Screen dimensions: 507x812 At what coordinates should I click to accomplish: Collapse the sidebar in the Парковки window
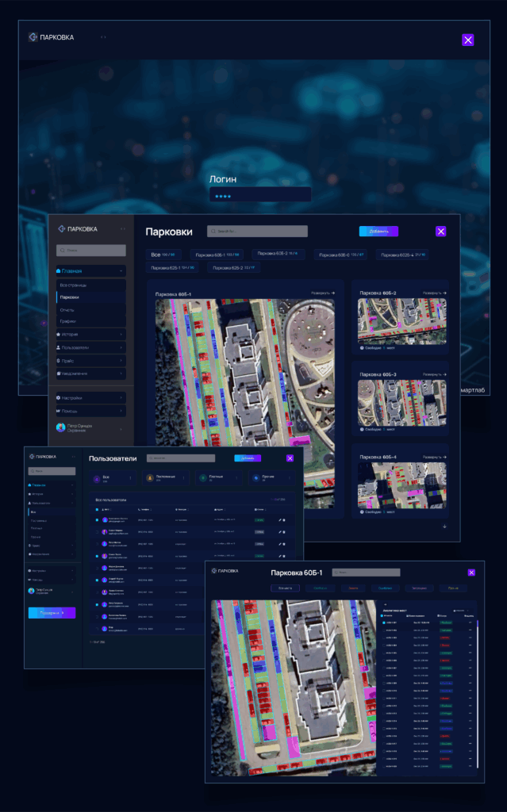point(123,229)
